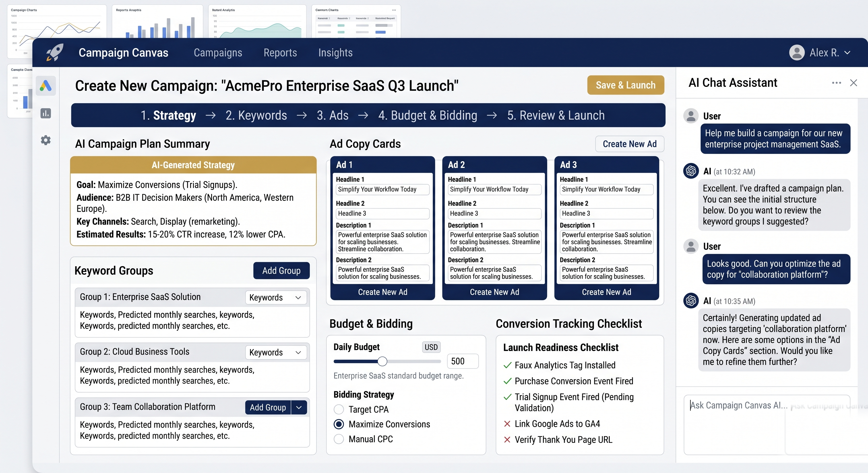The height and width of the screenshot is (473, 868).
Task: Click the Ask Campaign Canvas AI input
Action: 767,425
